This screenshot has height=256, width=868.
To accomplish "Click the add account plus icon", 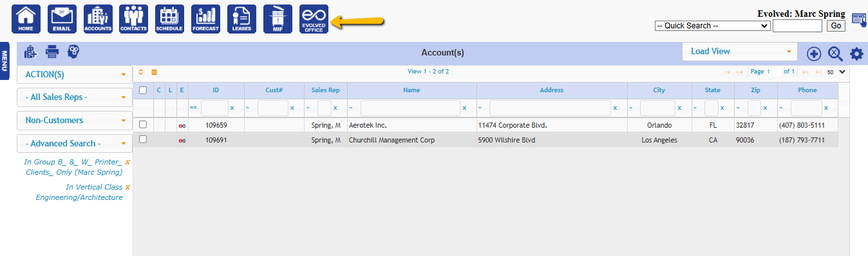I will point(814,54).
